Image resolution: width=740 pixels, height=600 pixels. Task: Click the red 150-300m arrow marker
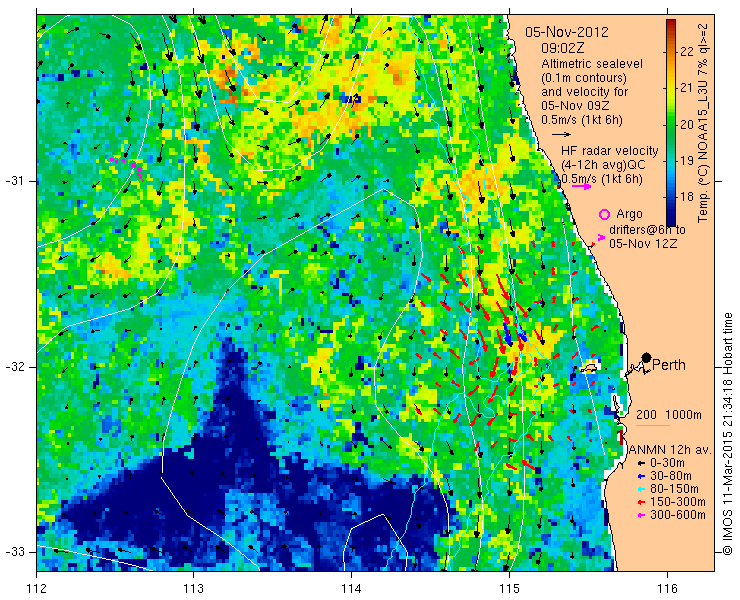click(640, 502)
